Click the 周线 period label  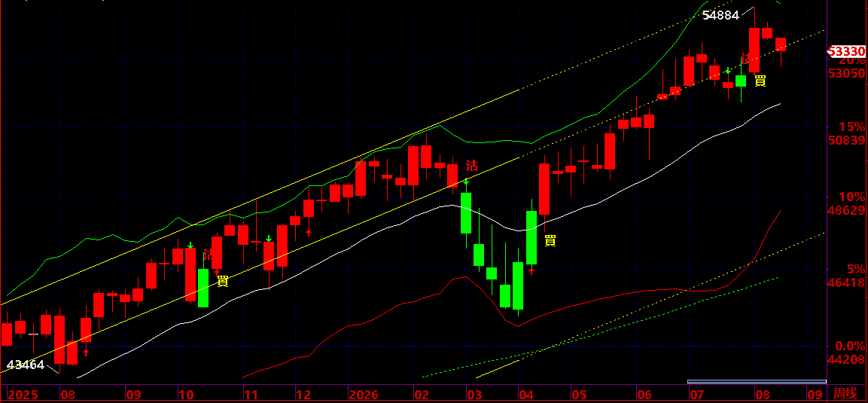click(x=845, y=395)
